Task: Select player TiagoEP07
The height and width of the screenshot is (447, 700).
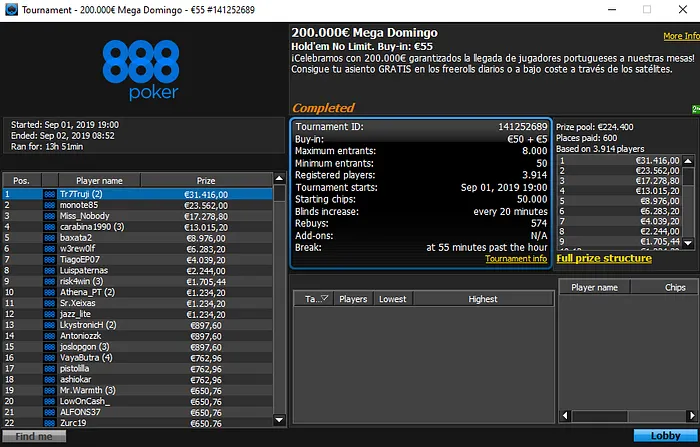Action: (138, 260)
